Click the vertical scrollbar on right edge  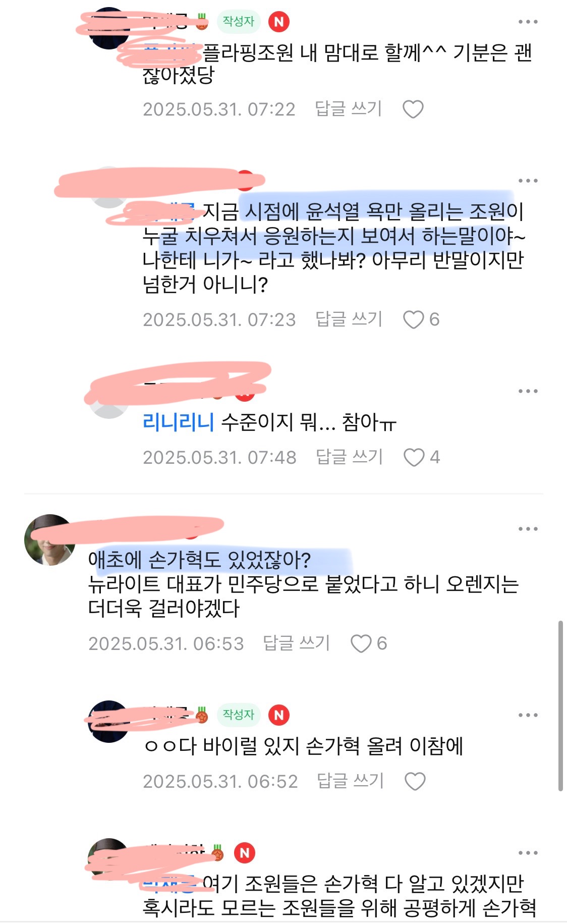560,705
